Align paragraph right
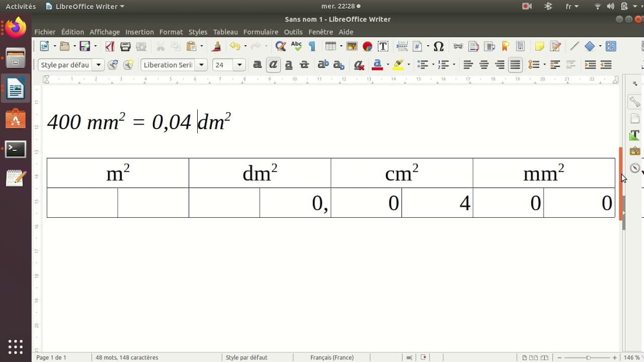The width and height of the screenshot is (644, 362). pos(500,65)
